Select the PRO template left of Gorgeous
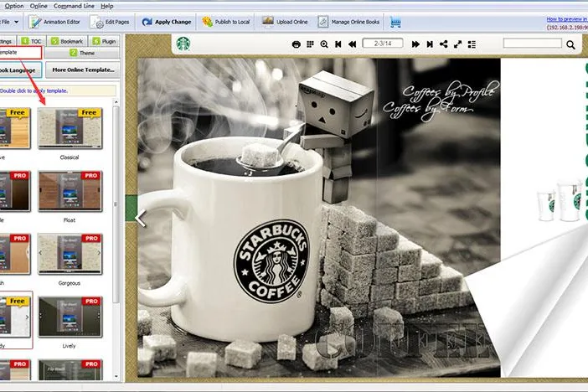The height and width of the screenshot is (392, 588). (x=15, y=254)
